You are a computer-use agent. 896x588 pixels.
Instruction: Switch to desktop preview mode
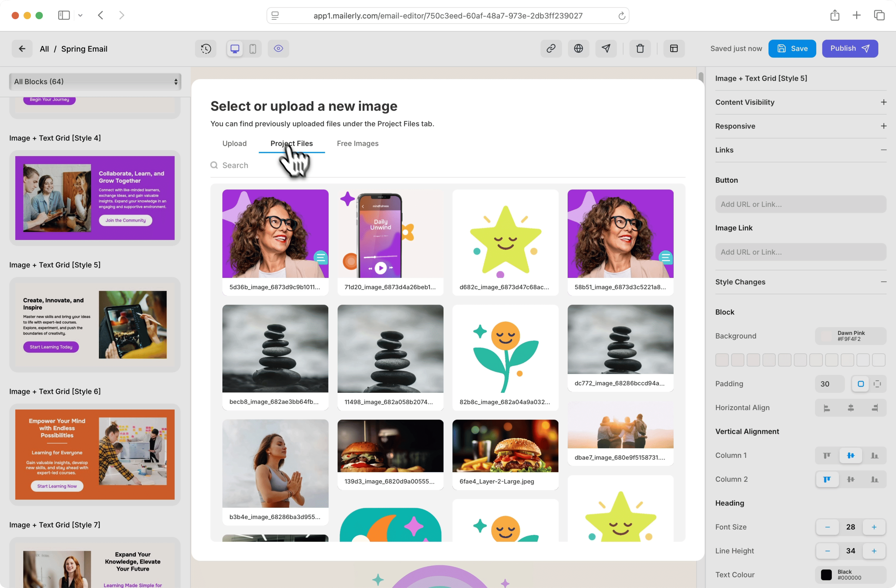click(x=235, y=48)
